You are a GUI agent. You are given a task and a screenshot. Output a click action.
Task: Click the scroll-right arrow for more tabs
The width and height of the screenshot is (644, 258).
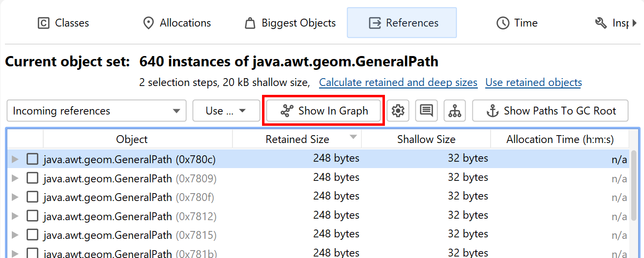(x=635, y=23)
